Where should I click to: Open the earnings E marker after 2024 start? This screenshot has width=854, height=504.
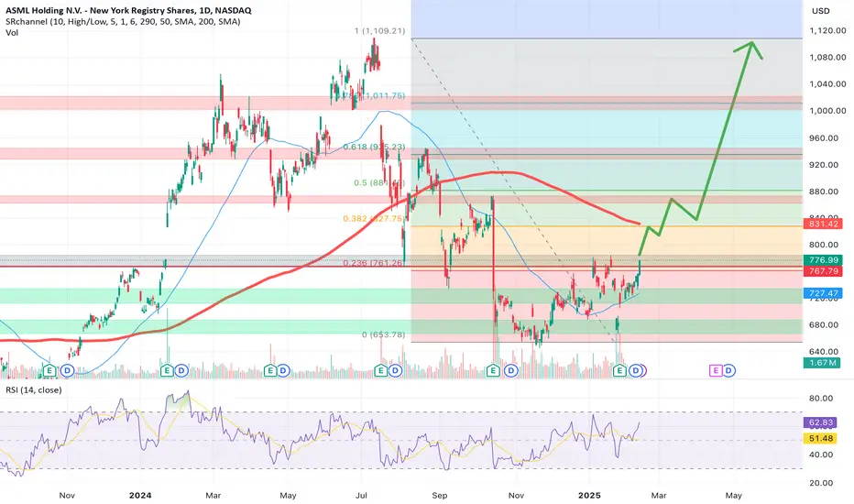click(167, 371)
